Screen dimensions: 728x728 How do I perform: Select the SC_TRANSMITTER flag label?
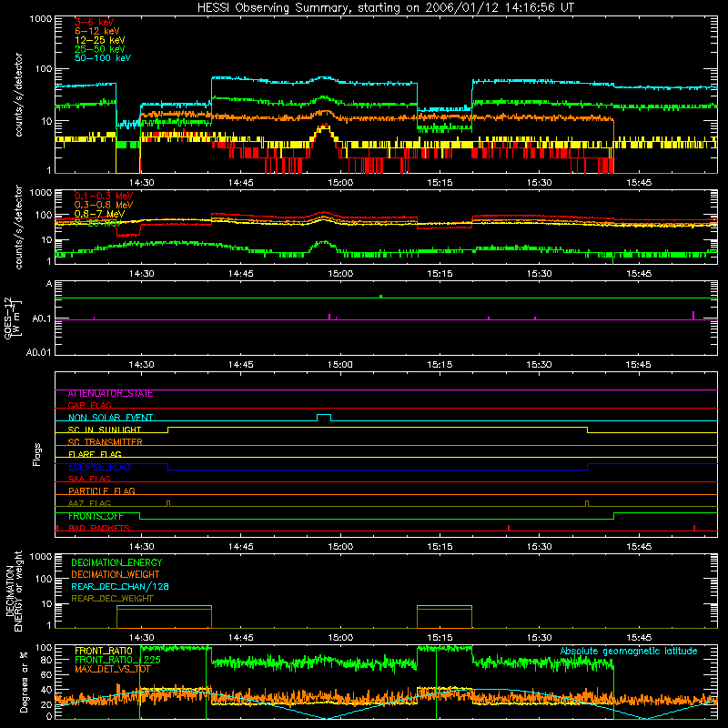click(105, 442)
